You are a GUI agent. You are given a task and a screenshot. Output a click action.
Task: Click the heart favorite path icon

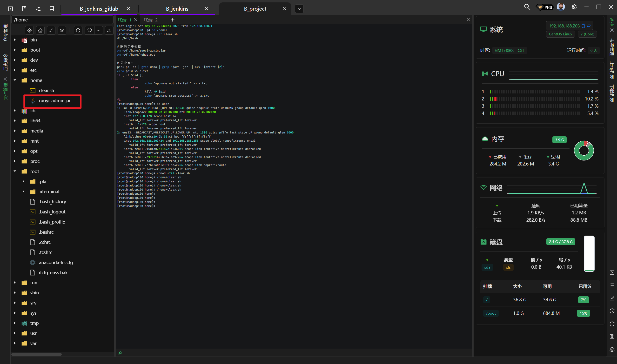(x=90, y=30)
